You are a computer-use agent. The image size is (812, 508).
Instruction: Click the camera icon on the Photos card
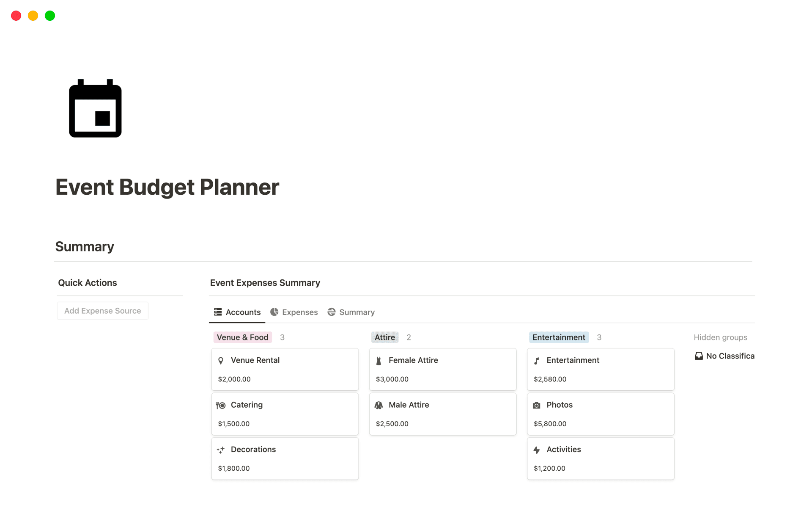pyautogui.click(x=536, y=405)
